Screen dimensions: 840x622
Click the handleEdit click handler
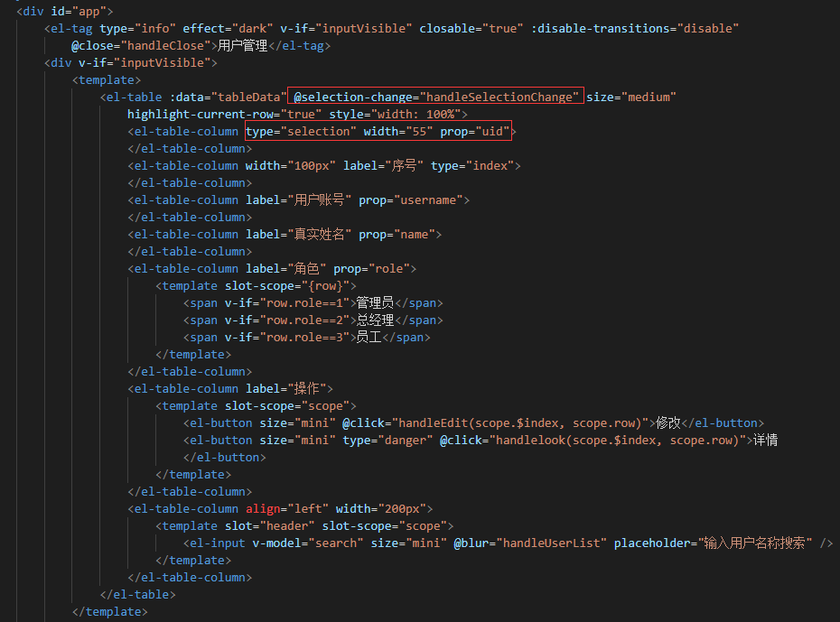496,422
